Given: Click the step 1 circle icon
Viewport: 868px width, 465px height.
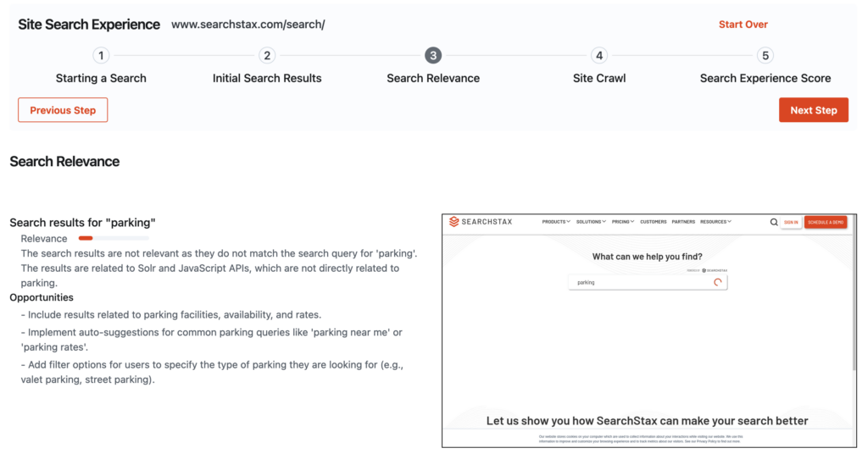Looking at the screenshot, I should 101,56.
